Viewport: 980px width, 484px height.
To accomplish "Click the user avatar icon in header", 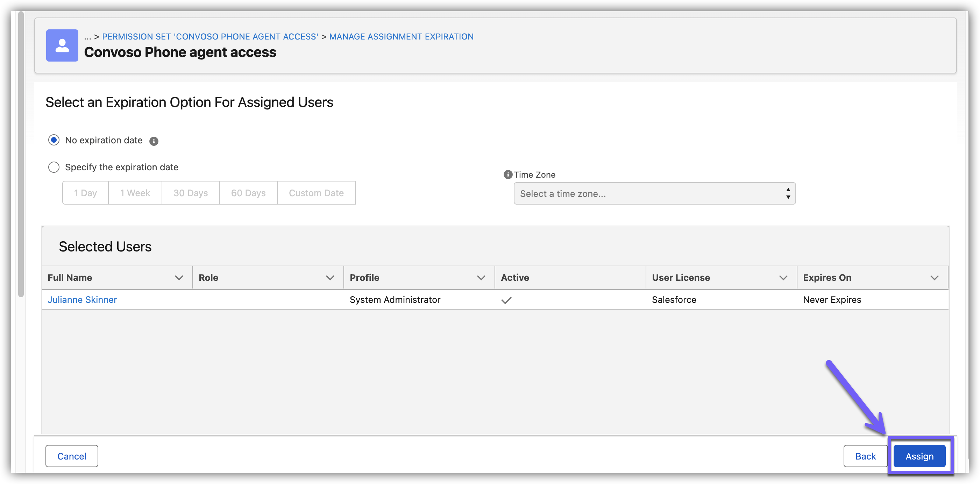I will coord(62,45).
